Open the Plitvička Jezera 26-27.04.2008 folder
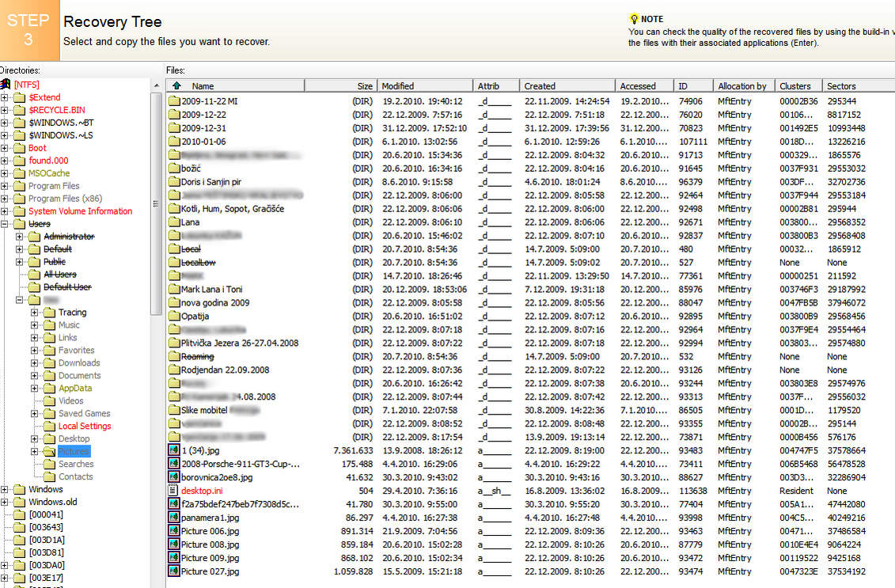The image size is (895, 588). point(239,343)
